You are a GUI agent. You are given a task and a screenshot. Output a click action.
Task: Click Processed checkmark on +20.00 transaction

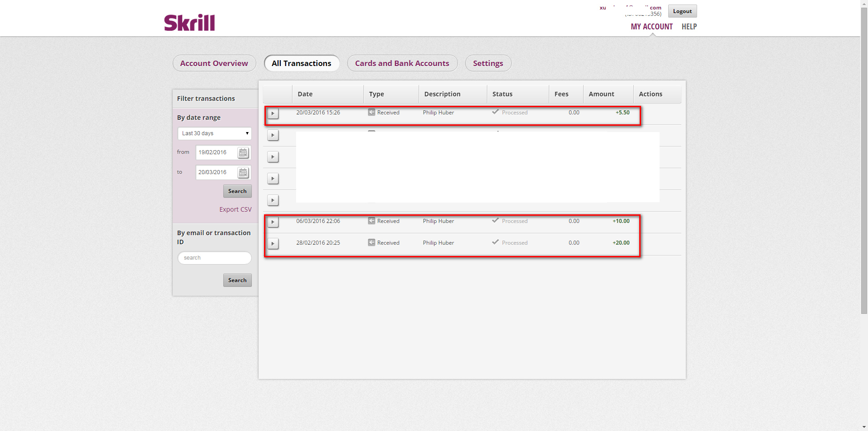495,242
